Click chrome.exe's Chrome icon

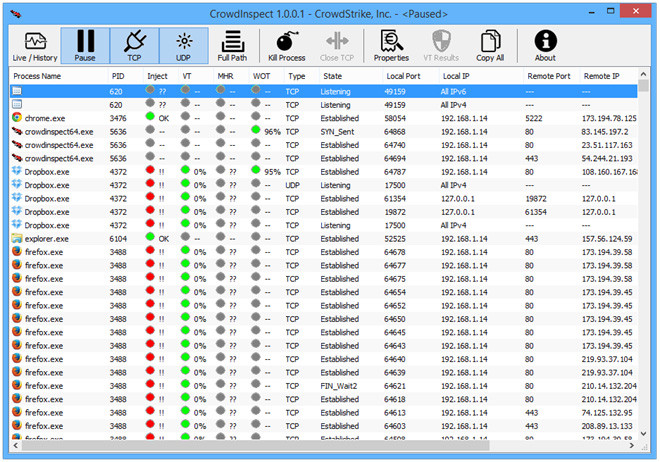coord(17,117)
